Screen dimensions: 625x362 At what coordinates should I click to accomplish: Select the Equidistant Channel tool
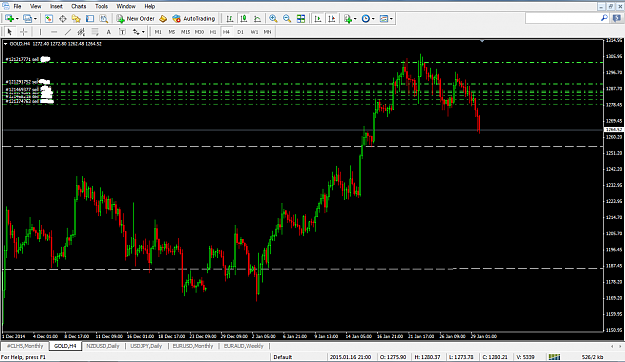81,32
